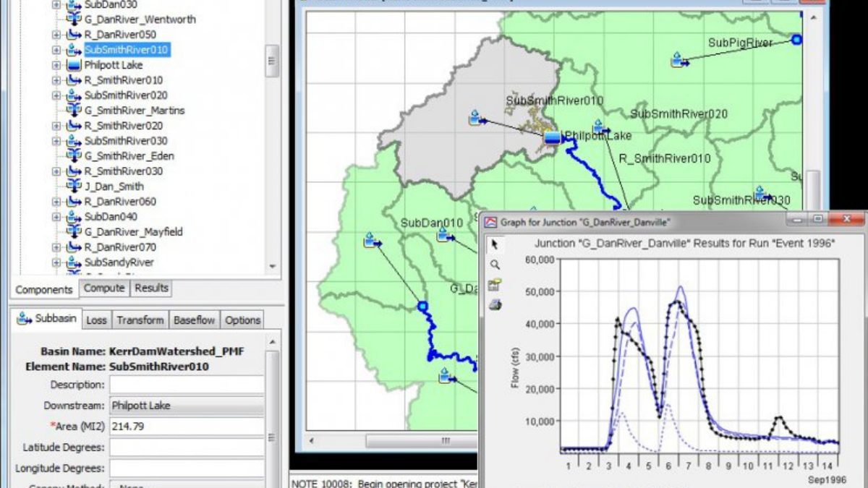This screenshot has width=868, height=488.
Task: Expand the R_DanRiver050 tree node
Action: pos(56,35)
